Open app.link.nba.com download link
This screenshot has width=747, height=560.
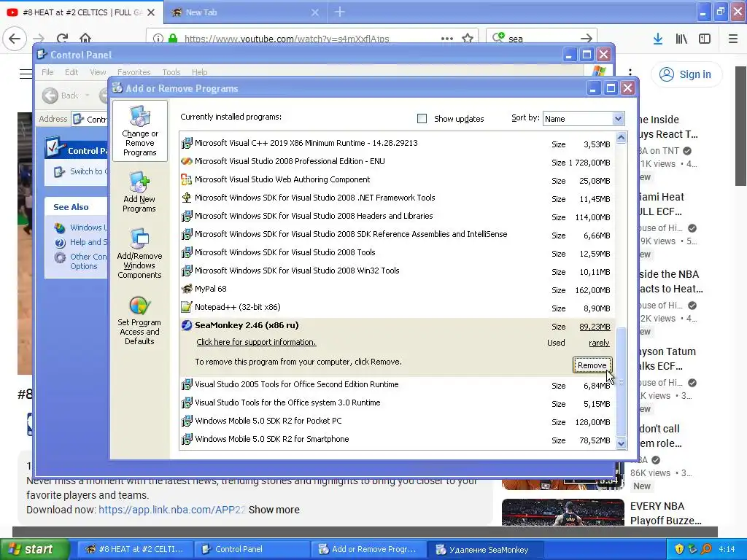(171, 510)
